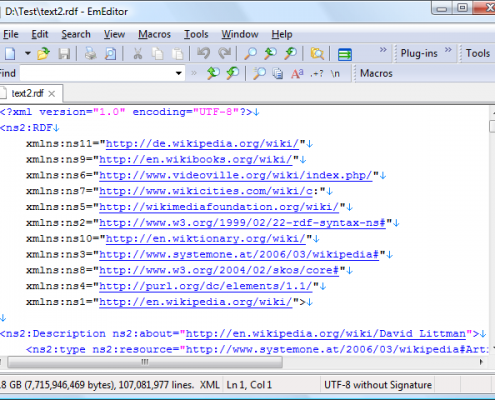The width and height of the screenshot is (495, 400).
Task: Toggle the green Wrap lines icon
Action: tap(344, 54)
